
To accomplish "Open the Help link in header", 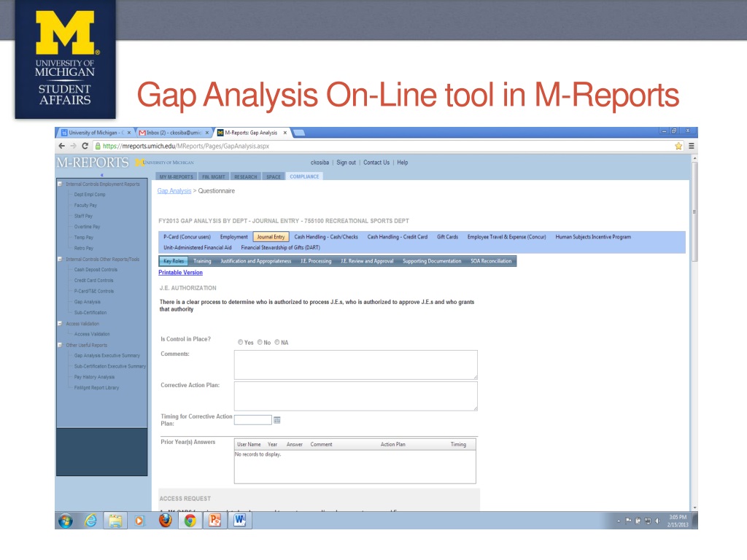I will 403,163.
